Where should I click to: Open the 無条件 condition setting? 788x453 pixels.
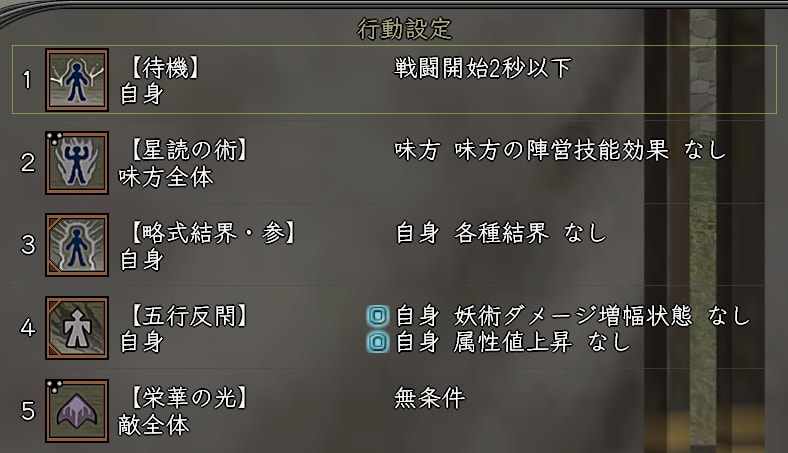pos(430,398)
